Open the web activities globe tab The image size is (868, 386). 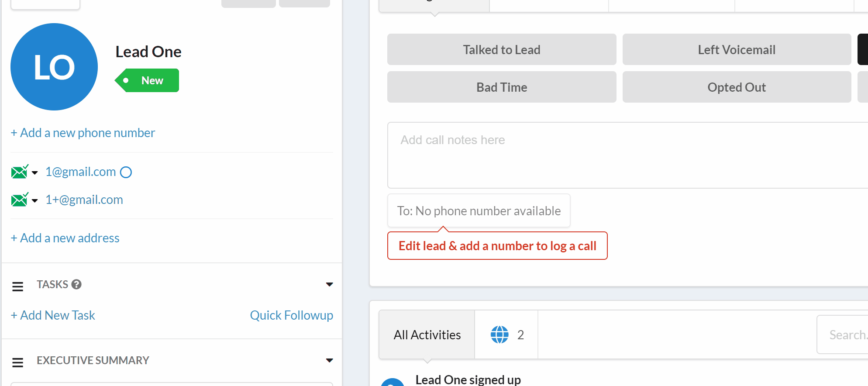click(x=506, y=335)
